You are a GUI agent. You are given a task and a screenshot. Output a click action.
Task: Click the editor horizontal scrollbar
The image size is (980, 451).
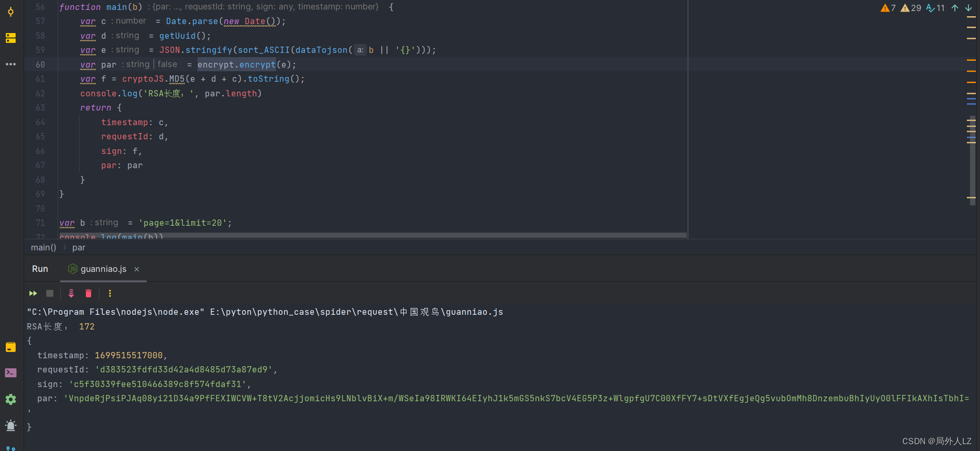tap(372, 235)
